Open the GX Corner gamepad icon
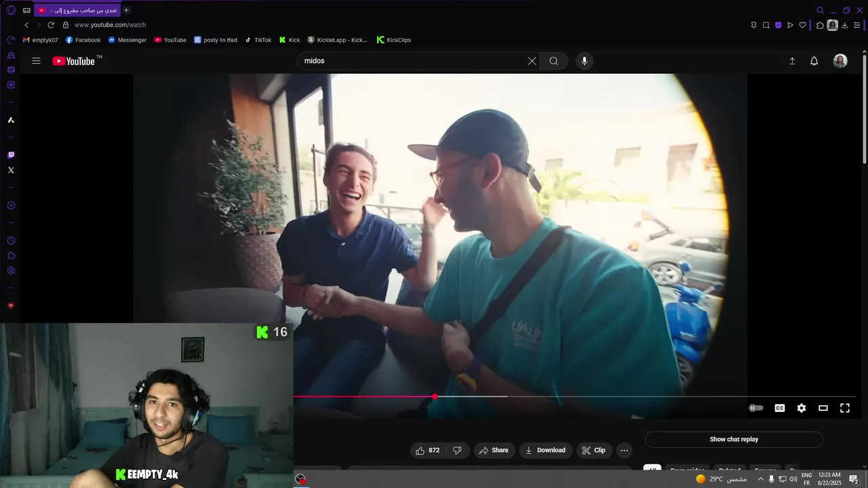The width and height of the screenshot is (868, 488). [x=26, y=10]
